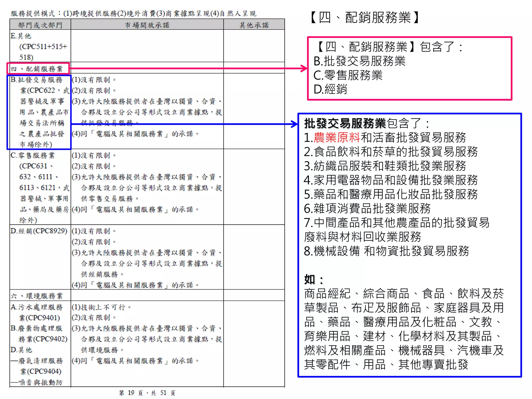Screen dimensions: 532x399
Task: Click table row text E.其他
Action: [21, 36]
